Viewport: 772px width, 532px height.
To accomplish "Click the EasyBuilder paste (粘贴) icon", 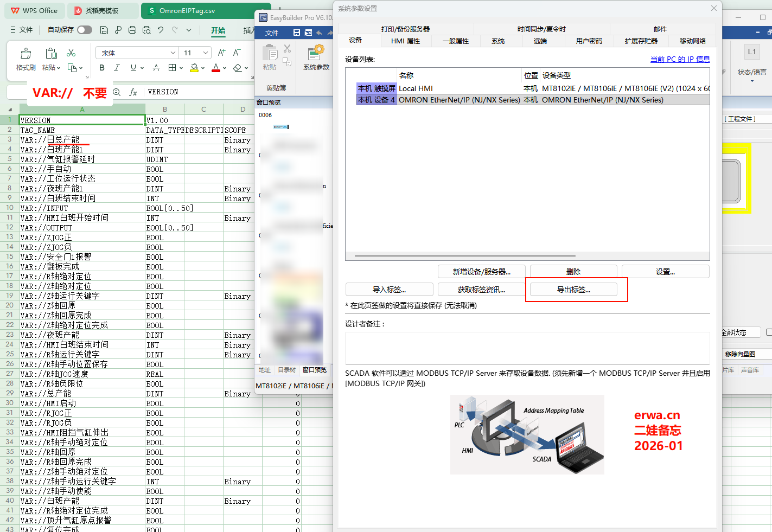I will (270, 53).
